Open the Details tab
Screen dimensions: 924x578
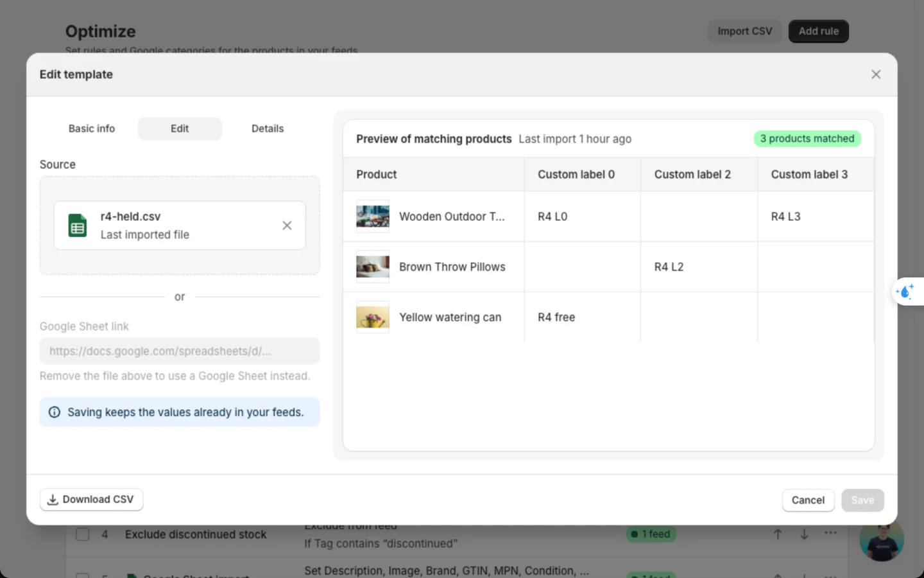coord(268,128)
